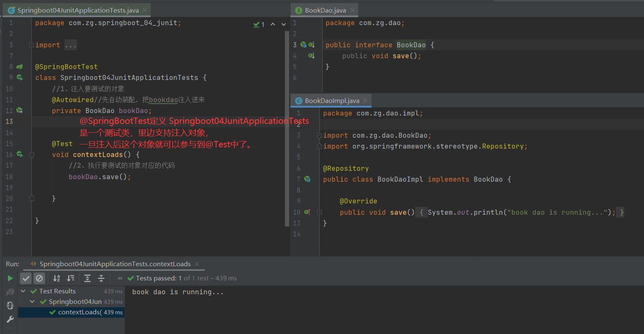Go to save() implementation gutter icon line 4
Viewport: 644px width, 334px height.
(x=311, y=56)
